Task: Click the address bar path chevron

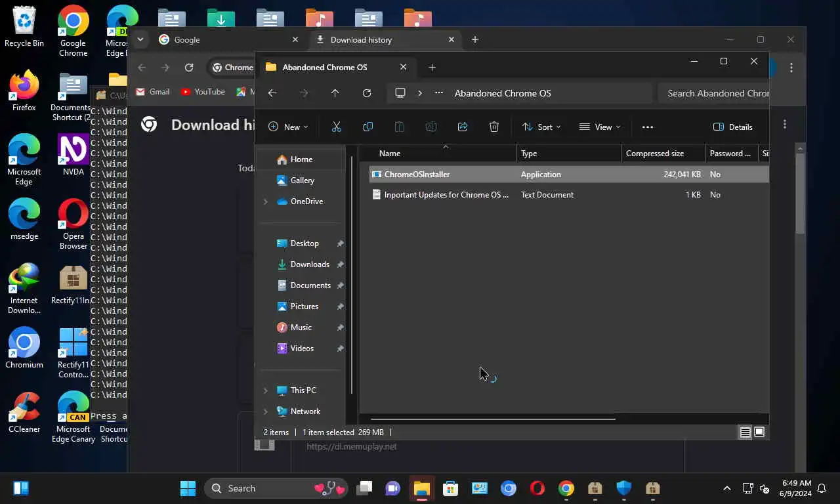Action: click(x=420, y=93)
